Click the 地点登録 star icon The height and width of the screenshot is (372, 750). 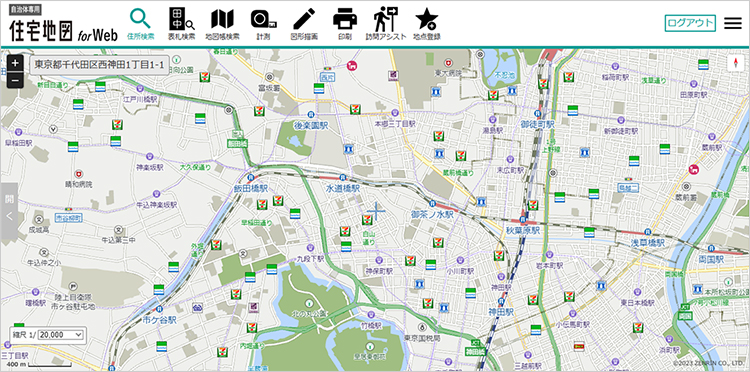[427, 24]
